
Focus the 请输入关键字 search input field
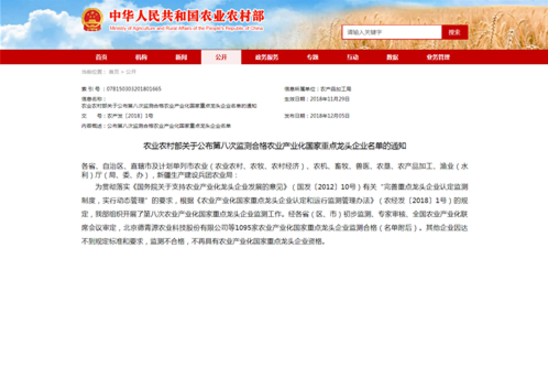click(391, 32)
